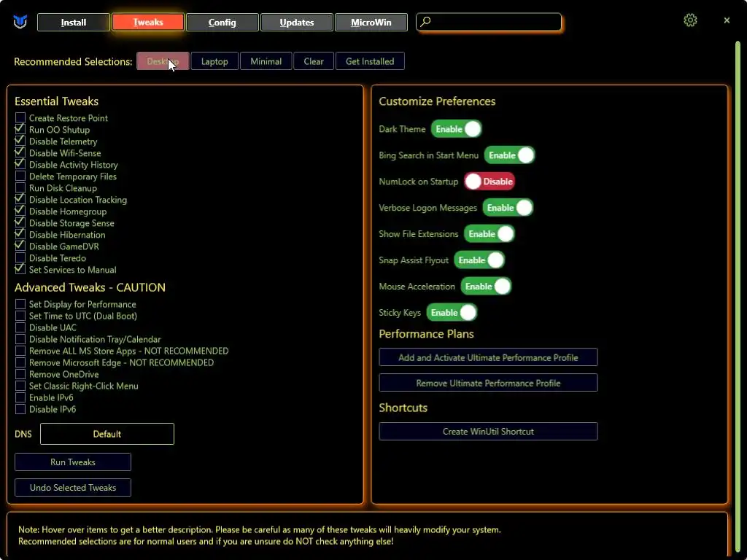
Task: Click Remove Ultimate Performance Profile
Action: click(488, 383)
